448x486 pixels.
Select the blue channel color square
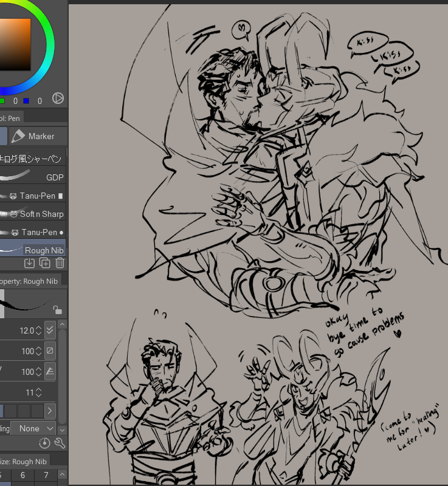pyautogui.click(x=26, y=101)
